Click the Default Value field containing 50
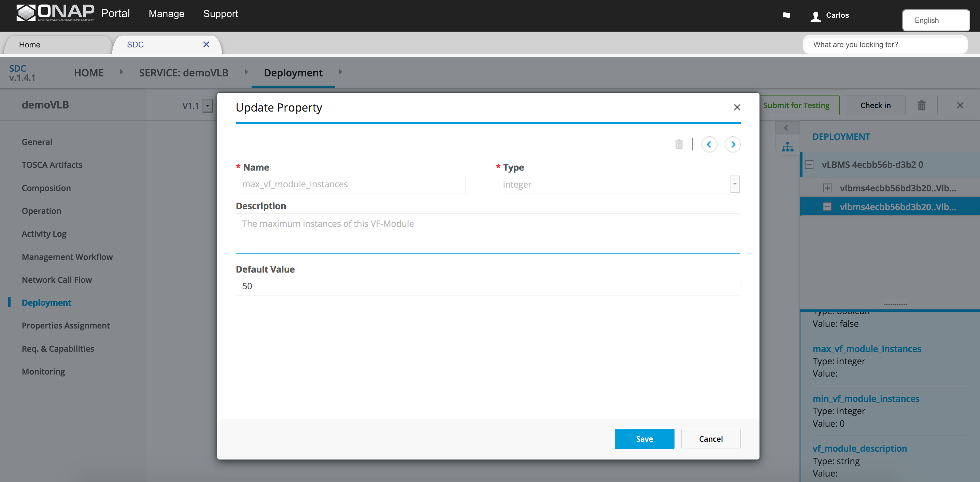The width and height of the screenshot is (980, 482). [488, 286]
